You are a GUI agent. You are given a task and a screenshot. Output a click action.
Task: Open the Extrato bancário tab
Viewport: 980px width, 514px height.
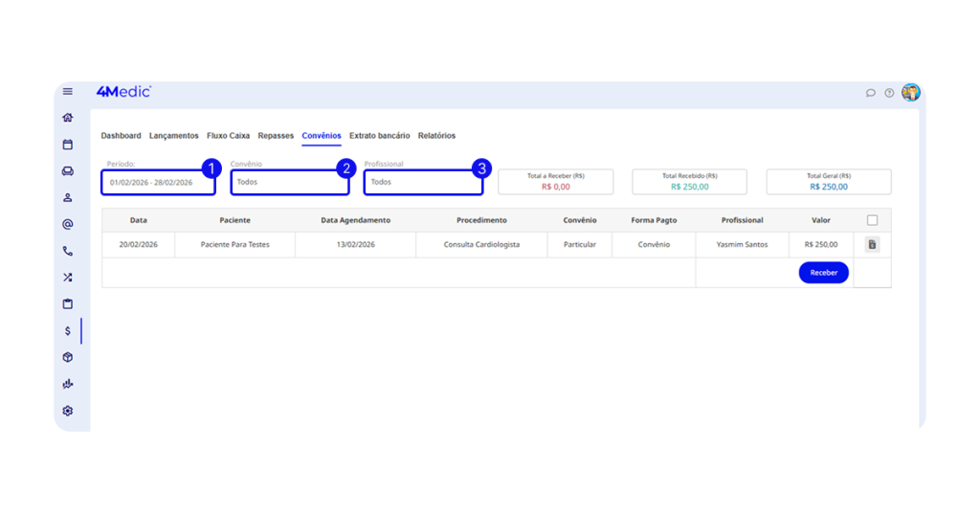[379, 136]
